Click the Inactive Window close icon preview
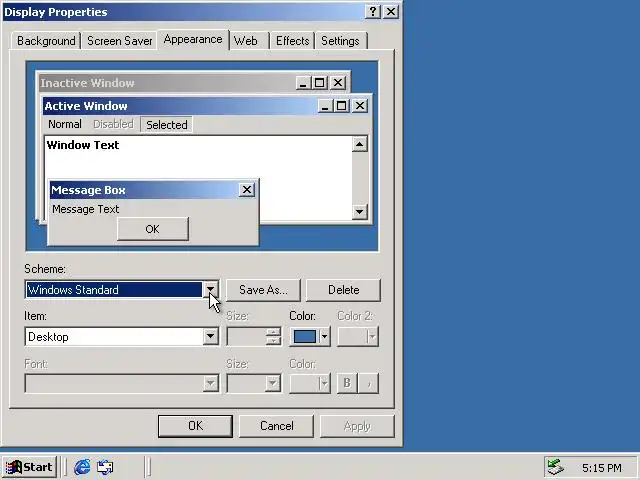 pyautogui.click(x=338, y=83)
